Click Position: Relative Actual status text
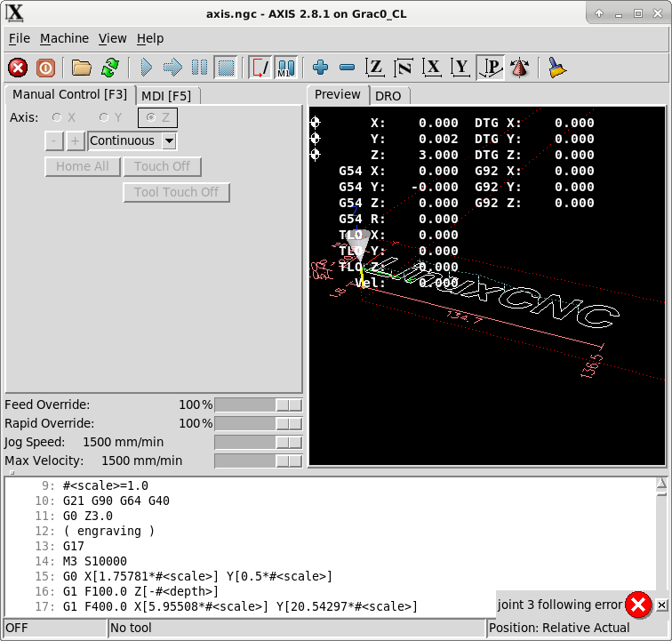672x641 pixels. coord(559,629)
